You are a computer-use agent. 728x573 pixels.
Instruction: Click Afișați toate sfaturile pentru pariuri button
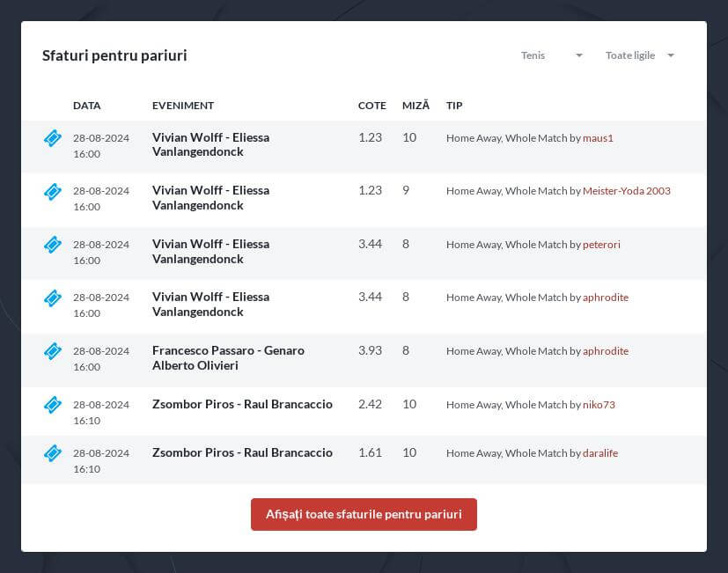click(364, 514)
